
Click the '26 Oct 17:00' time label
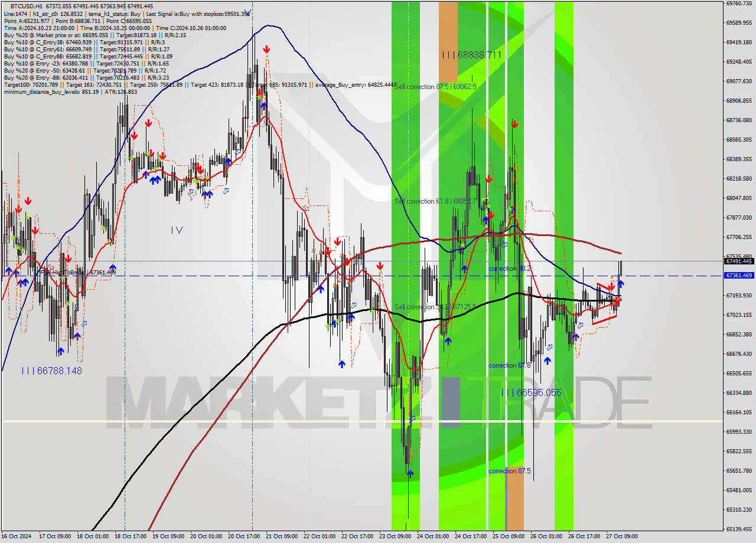(584, 537)
